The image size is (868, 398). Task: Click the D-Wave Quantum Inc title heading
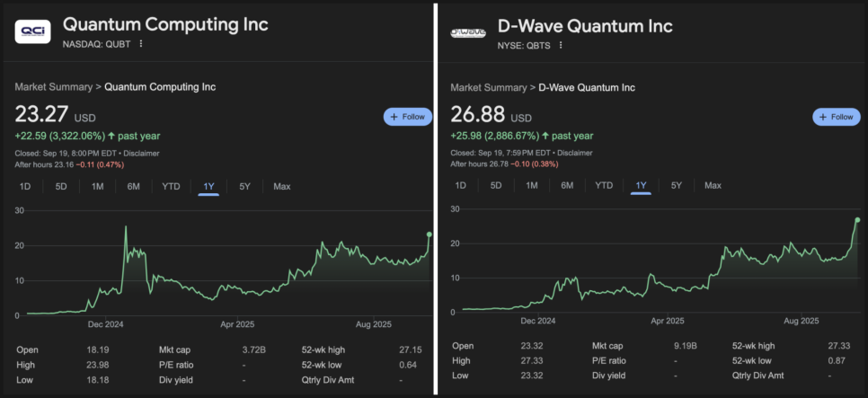(x=585, y=27)
